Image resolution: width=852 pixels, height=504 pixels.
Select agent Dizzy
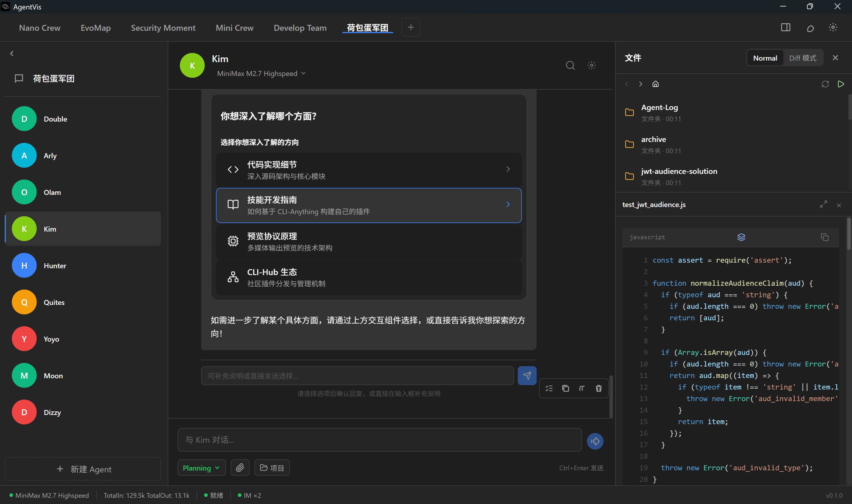(x=83, y=412)
